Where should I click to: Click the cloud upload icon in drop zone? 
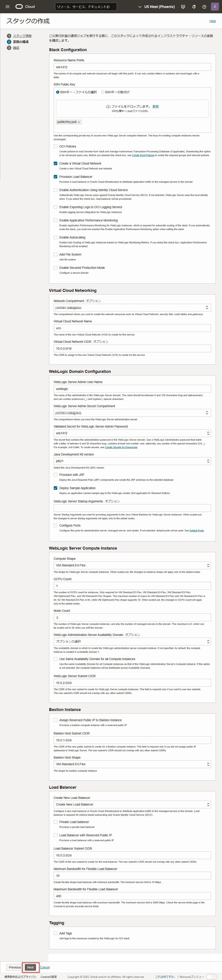click(x=108, y=107)
